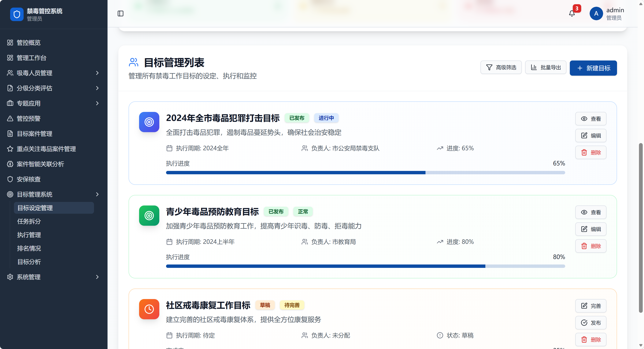Click the 管控预警 warning triangle icon
644x349 pixels.
[x=10, y=118]
